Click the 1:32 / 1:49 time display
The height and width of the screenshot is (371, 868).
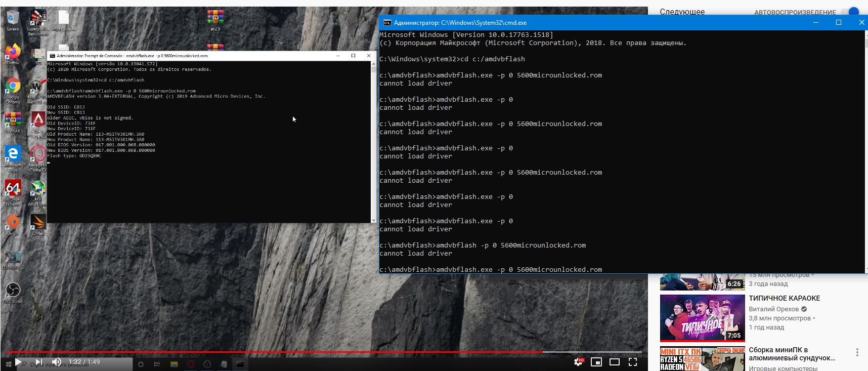point(84,362)
